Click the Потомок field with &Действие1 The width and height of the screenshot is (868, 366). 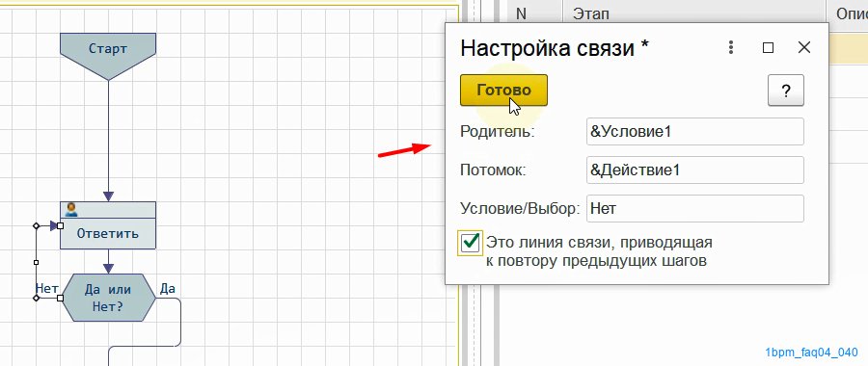(694, 170)
